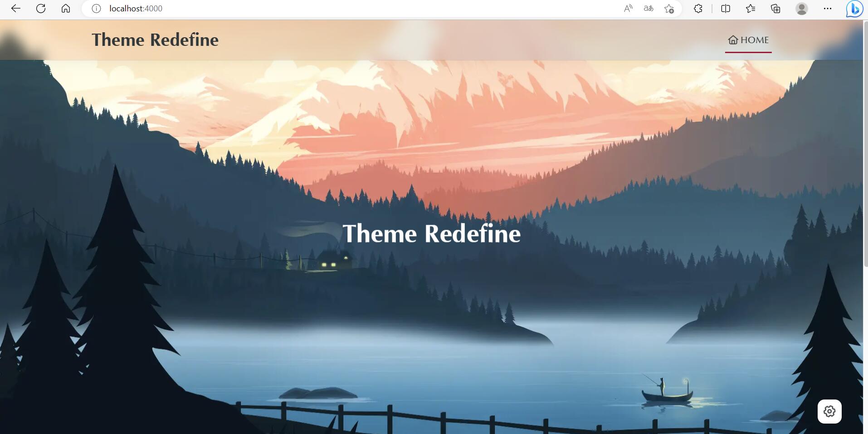Click the centered Theme Redefine banner title

coord(431,234)
